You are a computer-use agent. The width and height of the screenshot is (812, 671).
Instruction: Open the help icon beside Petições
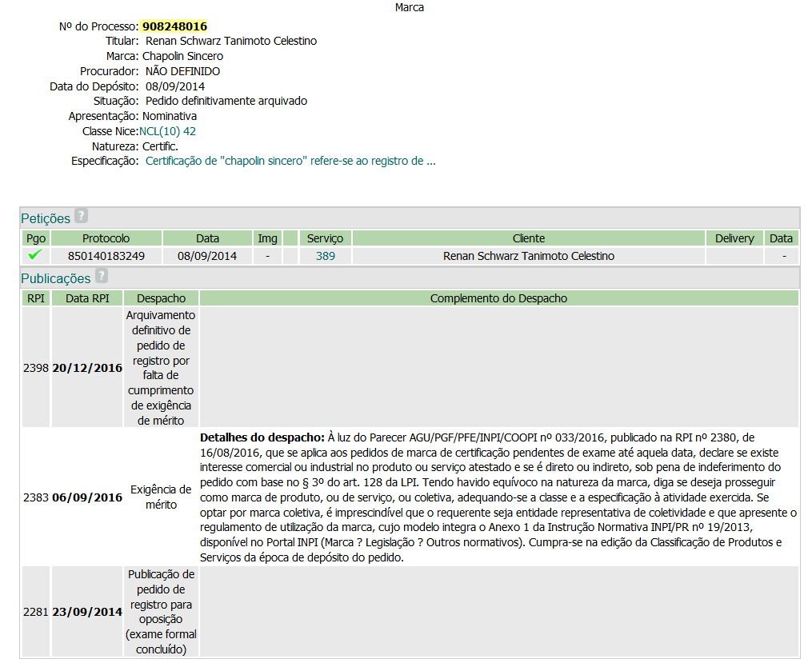[x=81, y=216]
